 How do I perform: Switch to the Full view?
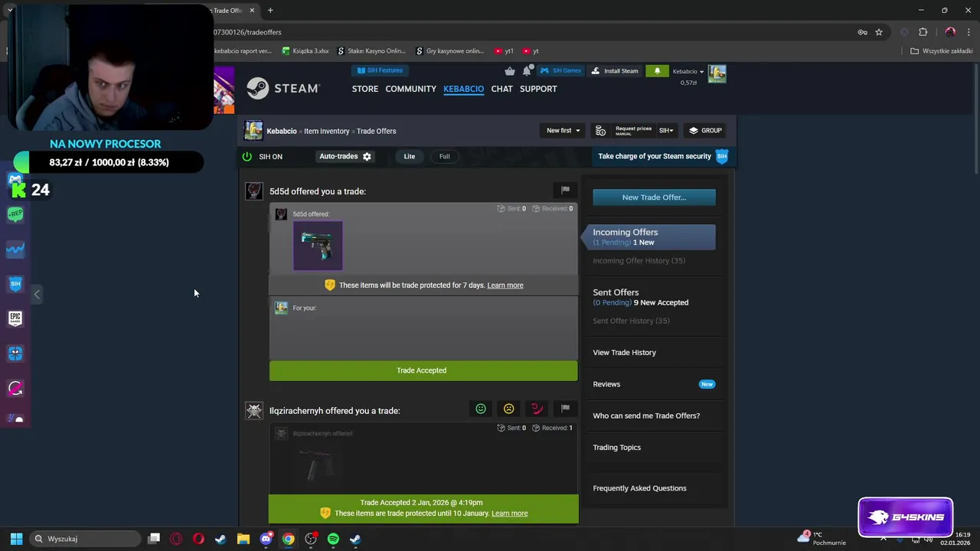[x=444, y=156]
